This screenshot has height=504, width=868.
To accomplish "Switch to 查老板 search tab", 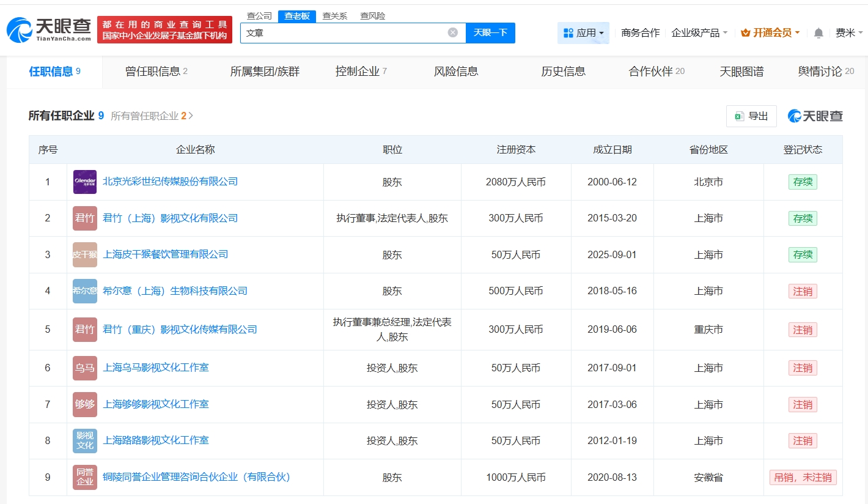I will [x=297, y=16].
